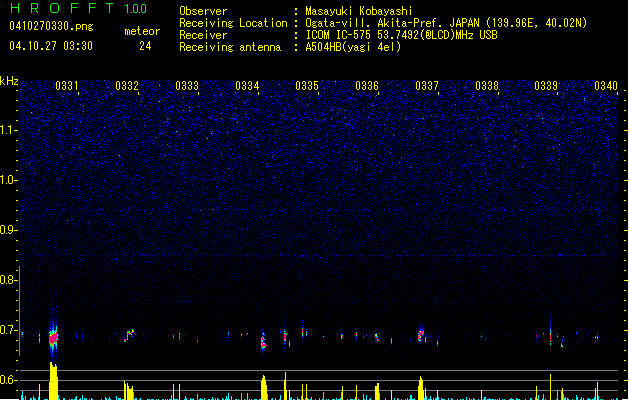
Task: Click the Receiving antenna label
Action: coord(230,47)
